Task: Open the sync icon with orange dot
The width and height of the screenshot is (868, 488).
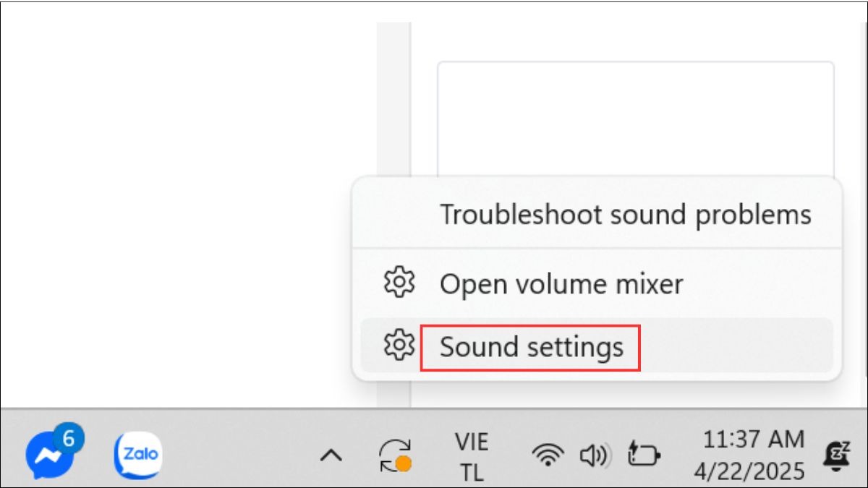Action: pyautogui.click(x=396, y=455)
